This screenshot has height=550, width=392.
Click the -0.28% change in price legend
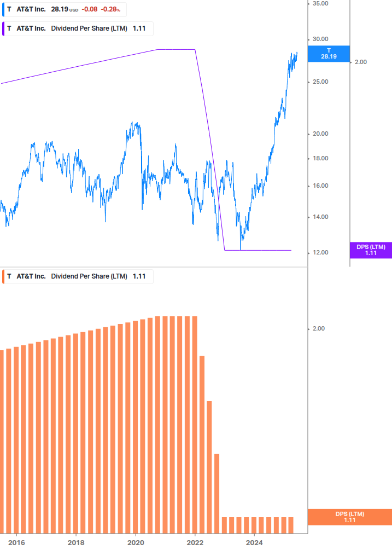(110, 9)
